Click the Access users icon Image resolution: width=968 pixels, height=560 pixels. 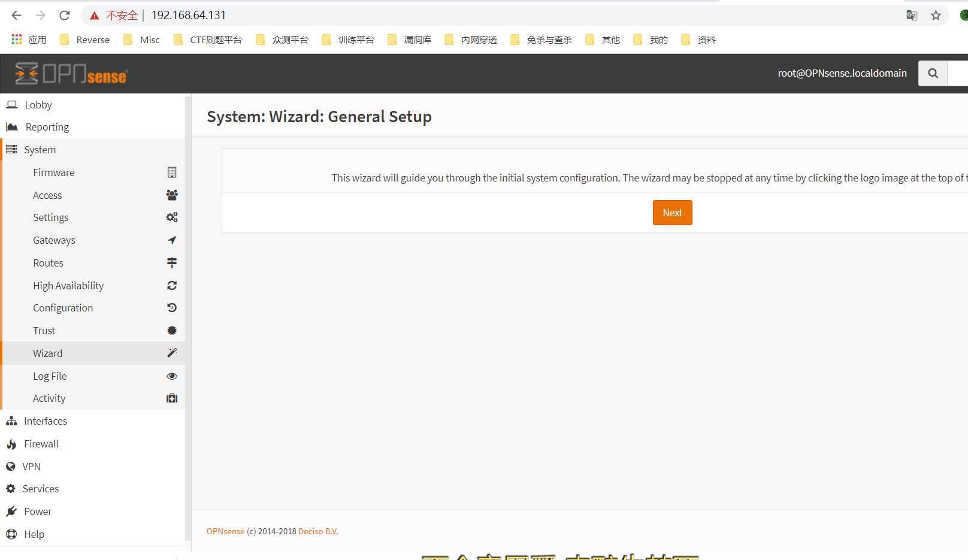[x=172, y=195]
